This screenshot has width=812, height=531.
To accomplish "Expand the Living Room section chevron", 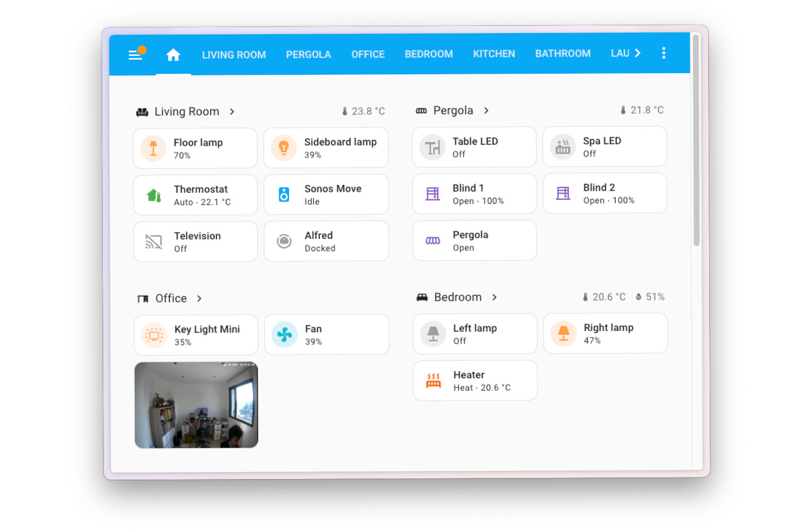I will 232,112.
